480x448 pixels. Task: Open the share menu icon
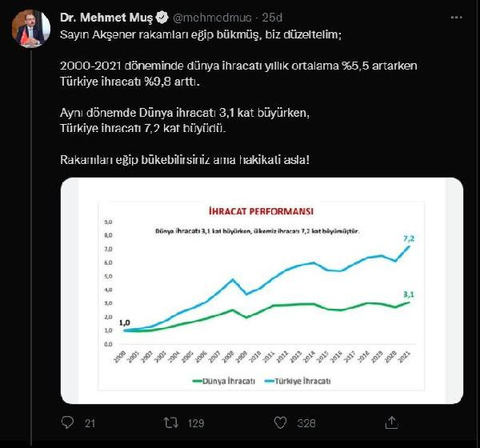391,422
